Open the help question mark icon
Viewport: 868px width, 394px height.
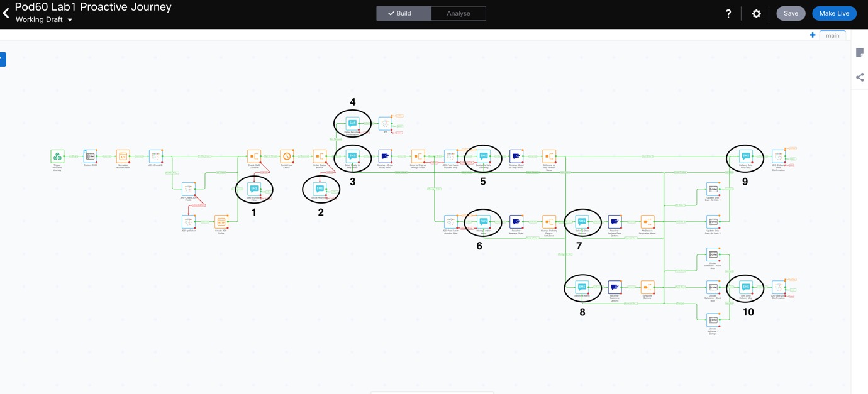coord(728,13)
